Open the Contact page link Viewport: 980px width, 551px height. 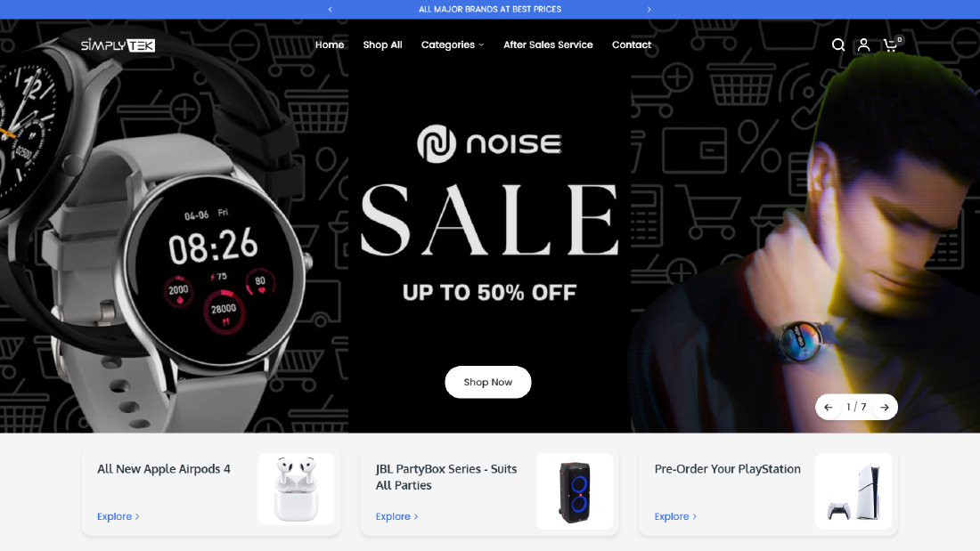click(632, 45)
